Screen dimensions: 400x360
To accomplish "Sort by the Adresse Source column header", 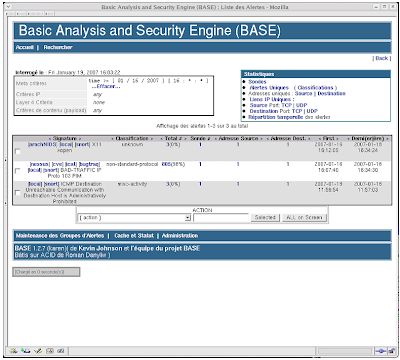I will 239,138.
